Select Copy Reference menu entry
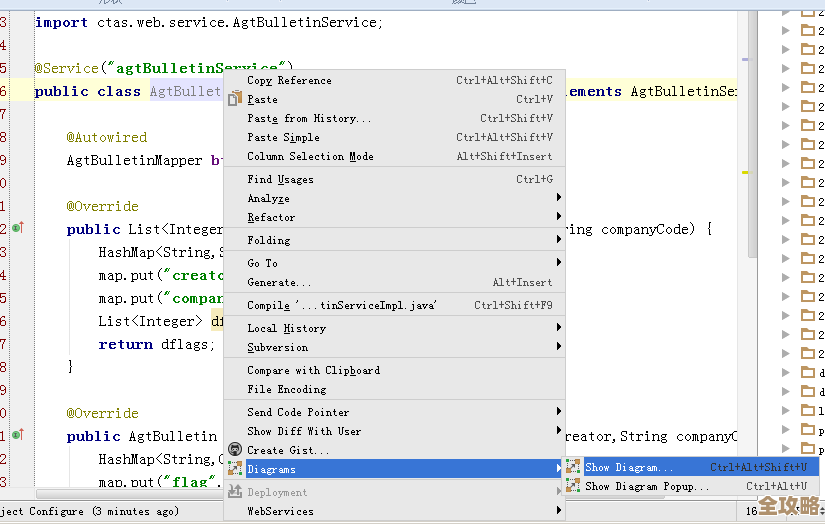 pos(289,80)
